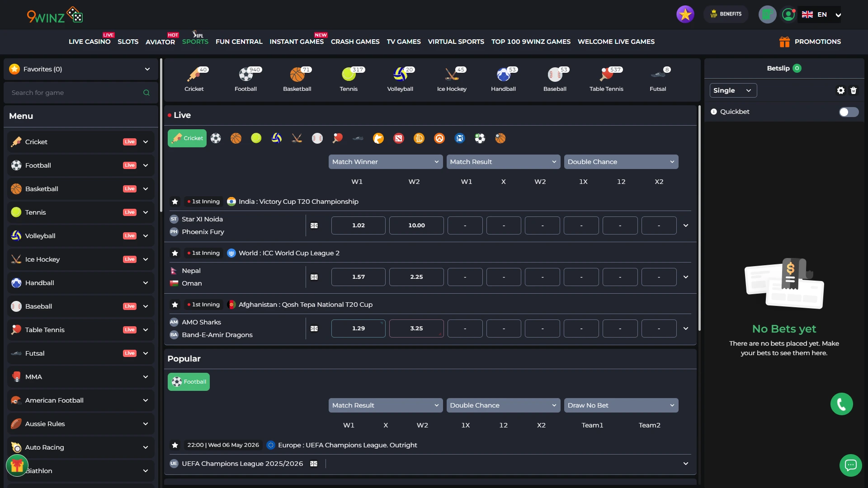Select Volleyball in top sports carousel

point(401,79)
